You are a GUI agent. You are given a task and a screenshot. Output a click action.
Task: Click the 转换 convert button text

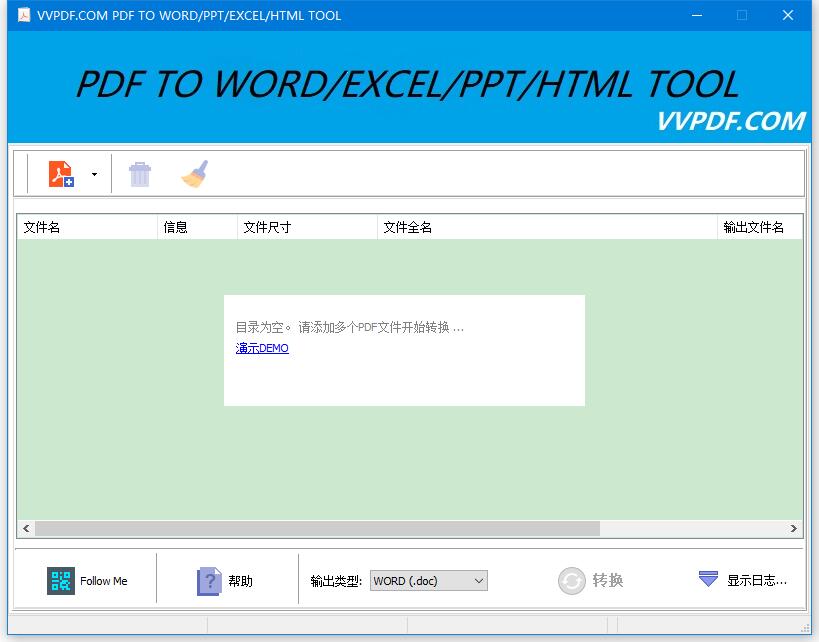tap(607, 580)
